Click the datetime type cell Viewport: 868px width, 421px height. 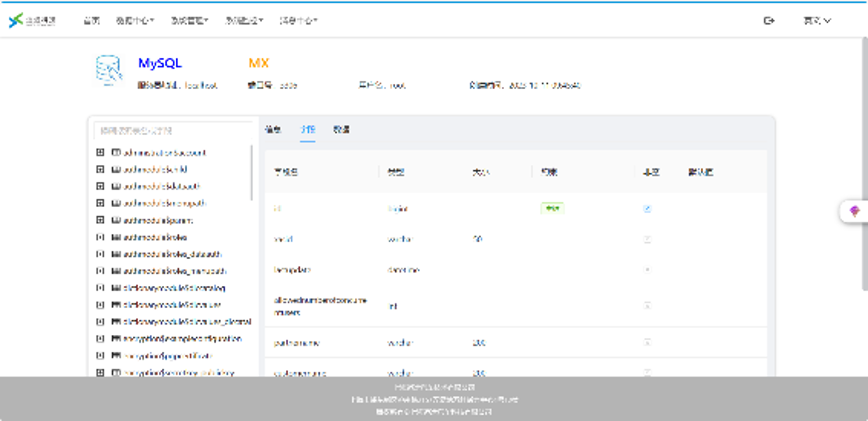click(404, 270)
